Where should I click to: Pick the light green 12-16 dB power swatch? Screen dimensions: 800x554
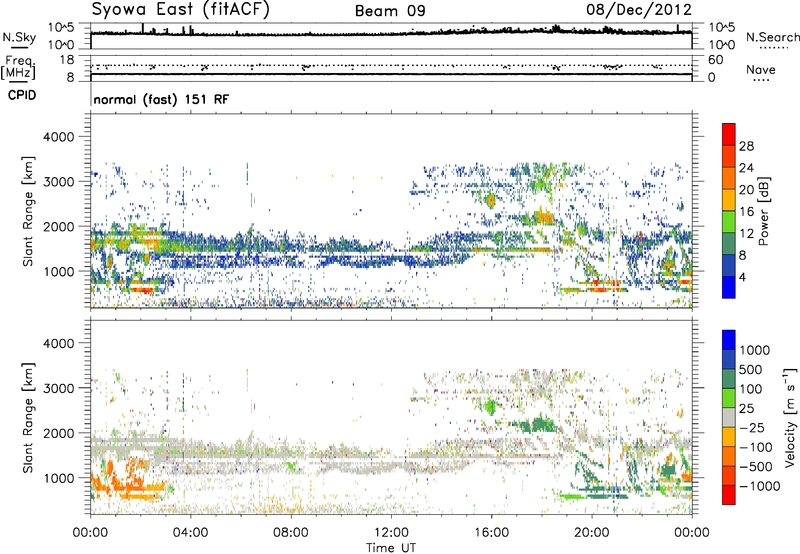(729, 221)
